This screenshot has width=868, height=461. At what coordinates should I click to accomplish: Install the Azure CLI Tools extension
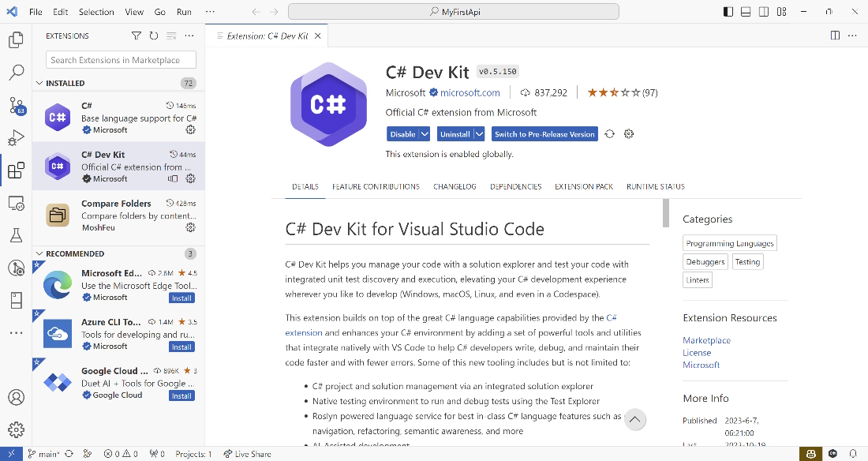tap(181, 347)
